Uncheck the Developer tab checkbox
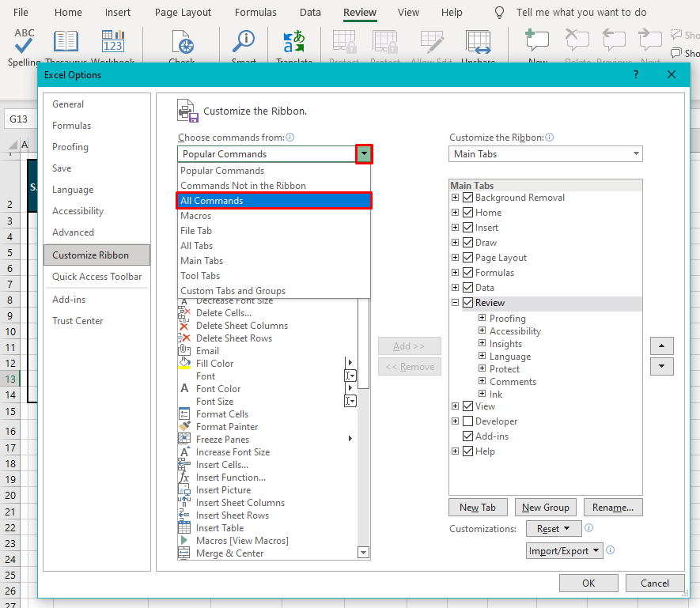The image size is (700, 608). coord(468,421)
